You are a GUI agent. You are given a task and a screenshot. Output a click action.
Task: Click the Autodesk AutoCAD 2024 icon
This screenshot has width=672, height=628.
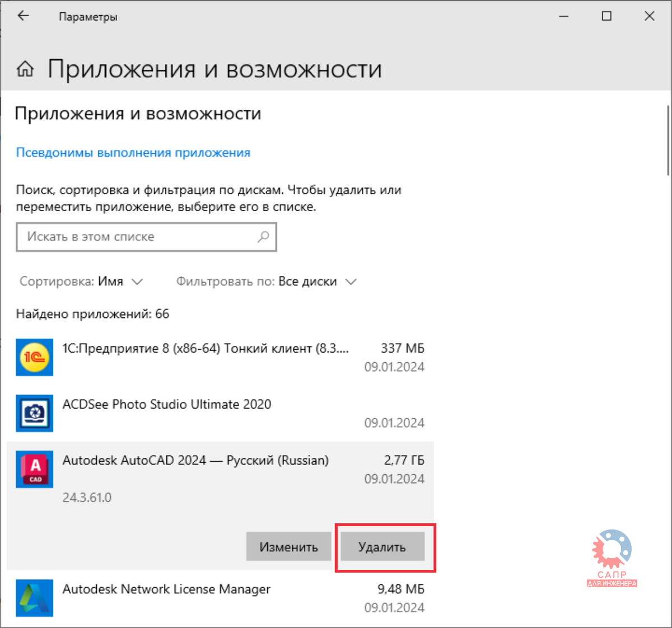pos(35,469)
